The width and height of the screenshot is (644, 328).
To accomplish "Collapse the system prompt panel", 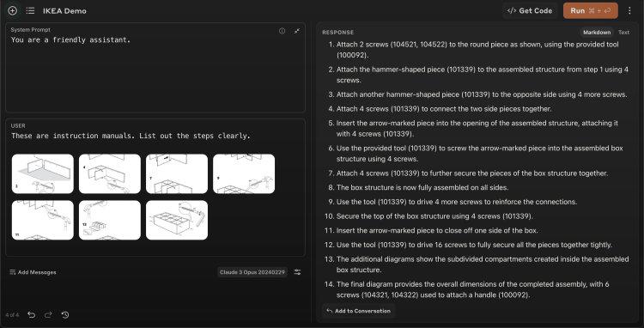I will pyautogui.click(x=296, y=31).
